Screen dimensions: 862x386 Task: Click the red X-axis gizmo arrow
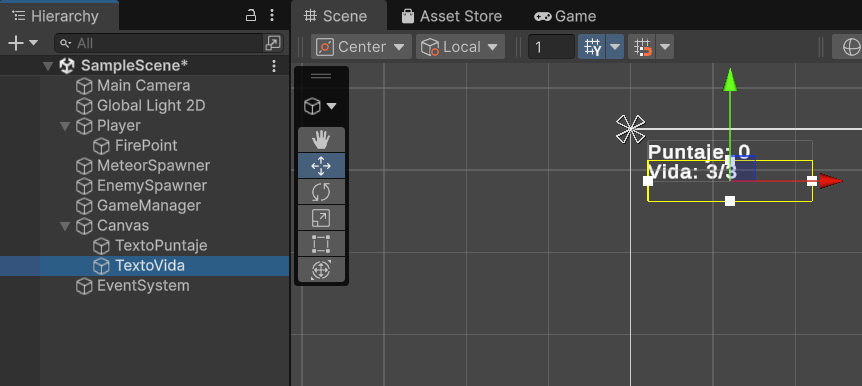coord(831,181)
